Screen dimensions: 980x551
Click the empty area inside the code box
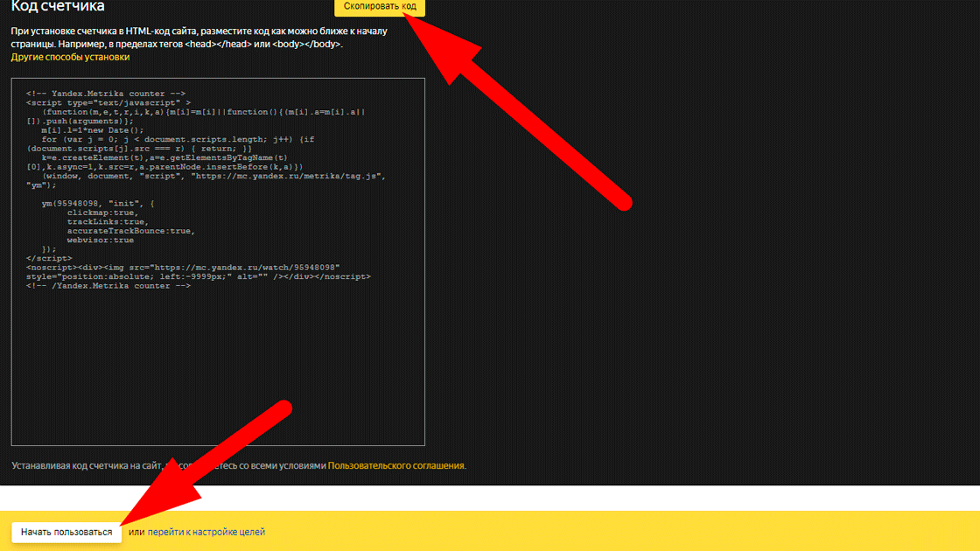pos(218,368)
